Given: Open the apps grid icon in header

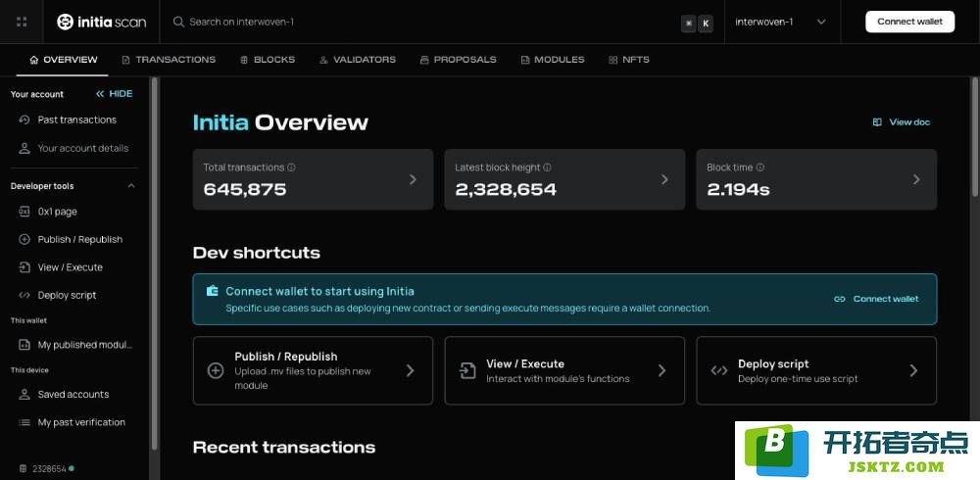Looking at the screenshot, I should point(22,22).
